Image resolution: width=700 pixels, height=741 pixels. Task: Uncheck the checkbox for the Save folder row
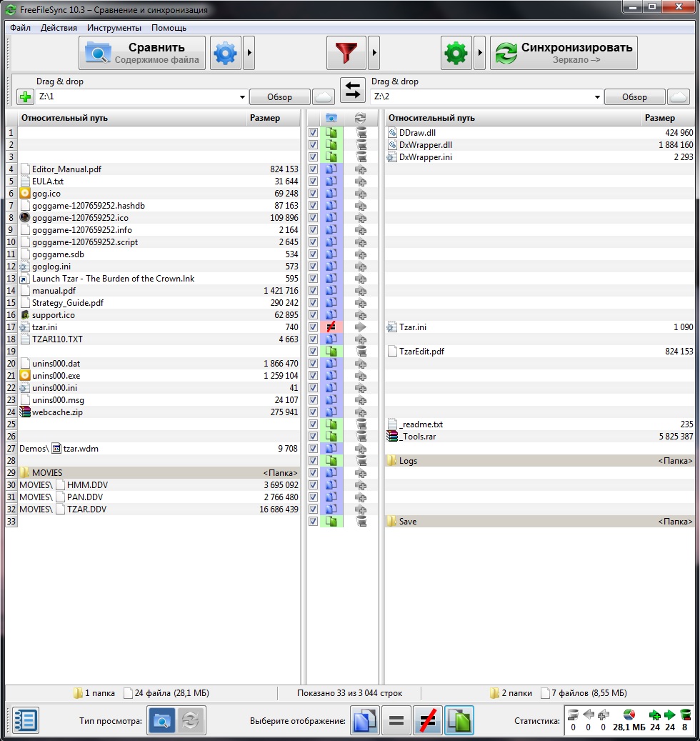pyautogui.click(x=313, y=521)
